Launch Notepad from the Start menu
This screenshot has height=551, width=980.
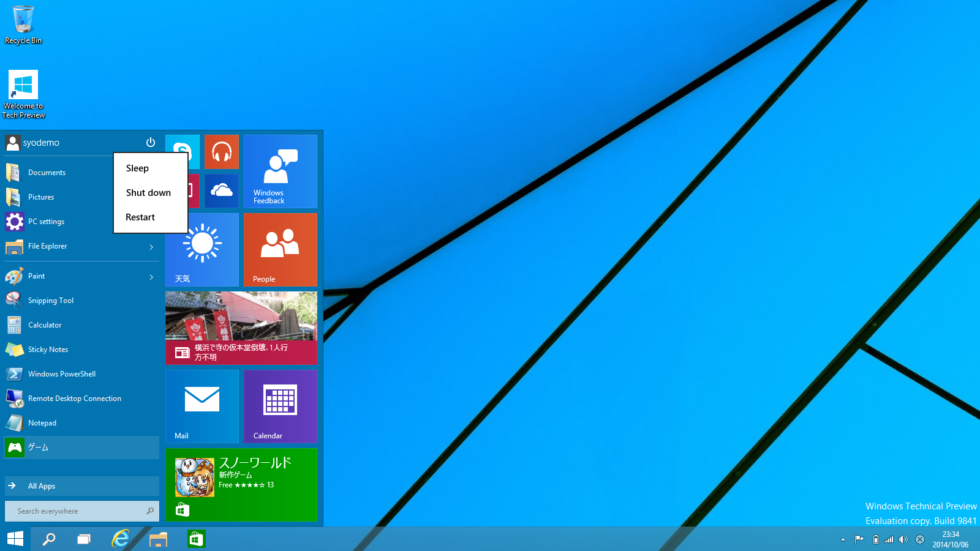[x=81, y=423]
